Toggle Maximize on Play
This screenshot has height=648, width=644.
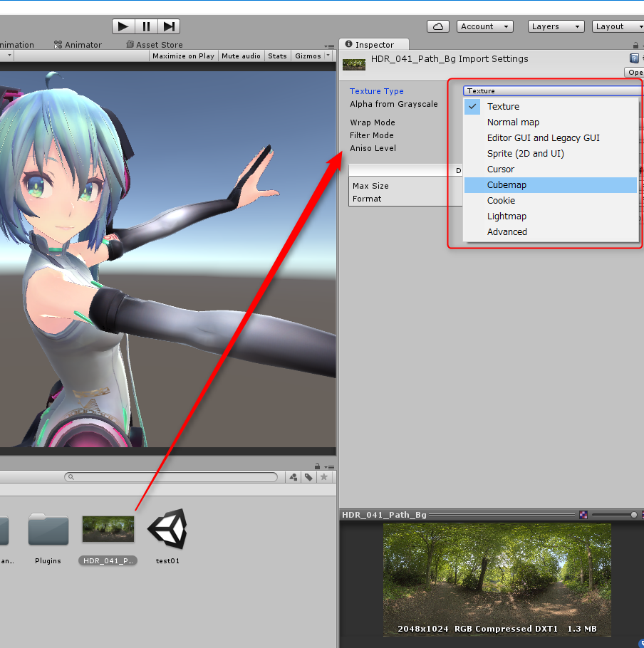(183, 56)
